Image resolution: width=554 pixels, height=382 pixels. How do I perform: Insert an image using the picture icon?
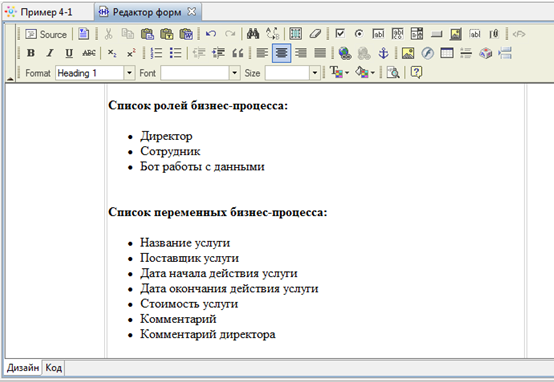click(x=408, y=53)
